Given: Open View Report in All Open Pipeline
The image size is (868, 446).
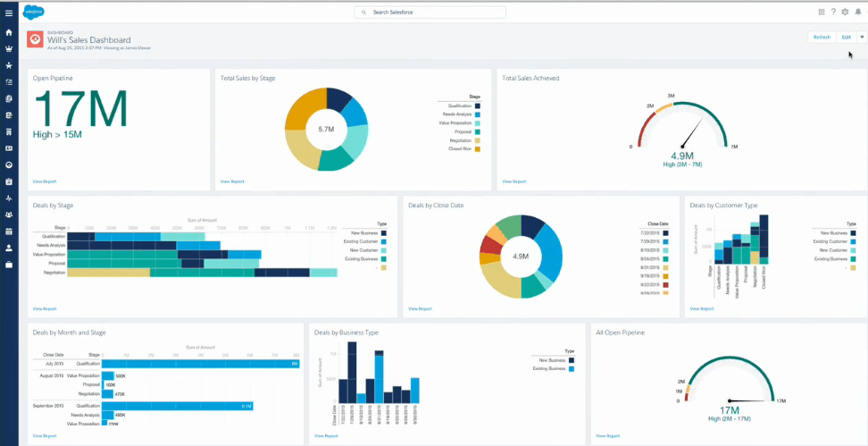Looking at the screenshot, I should (608, 436).
